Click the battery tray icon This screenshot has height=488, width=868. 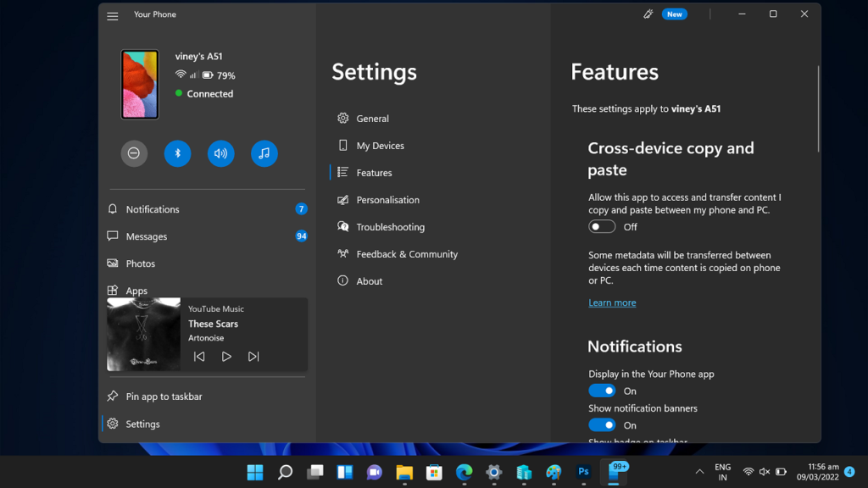[x=781, y=472]
